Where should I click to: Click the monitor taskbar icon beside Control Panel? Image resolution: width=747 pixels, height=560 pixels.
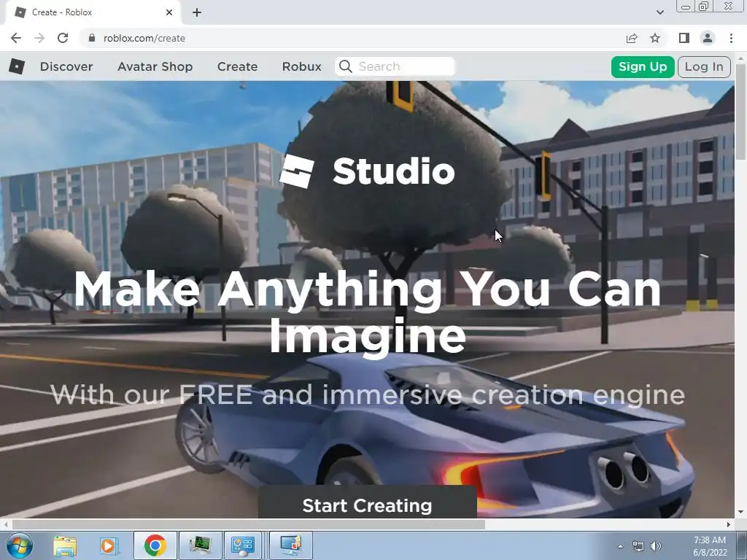point(290,545)
